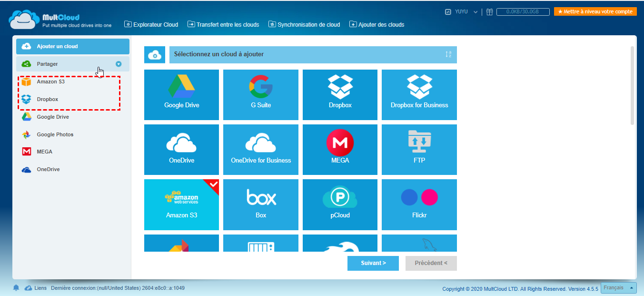
Task: Expand the Partager dropdown arrow
Action: 119,64
